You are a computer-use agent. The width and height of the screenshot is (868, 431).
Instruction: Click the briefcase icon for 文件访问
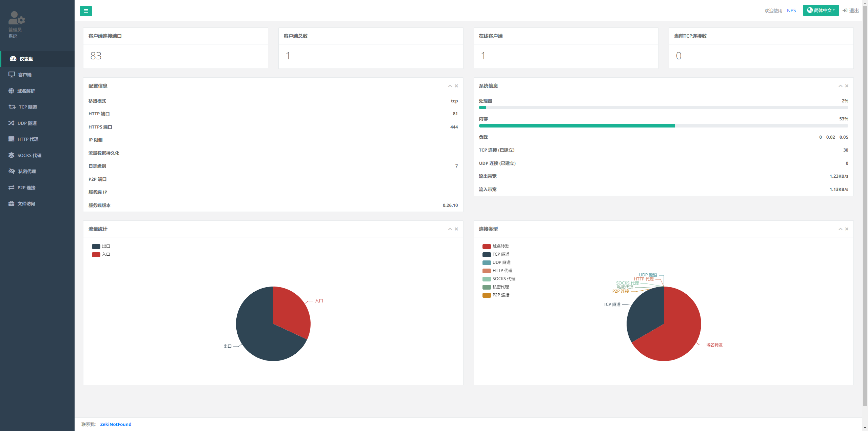tap(12, 203)
